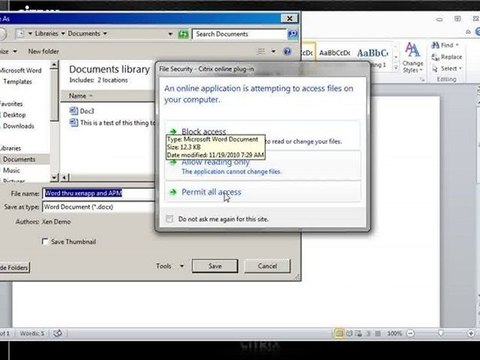This screenshot has height=360, width=480.
Task: Open the Styles pane dialog launcher
Action: [422, 79]
